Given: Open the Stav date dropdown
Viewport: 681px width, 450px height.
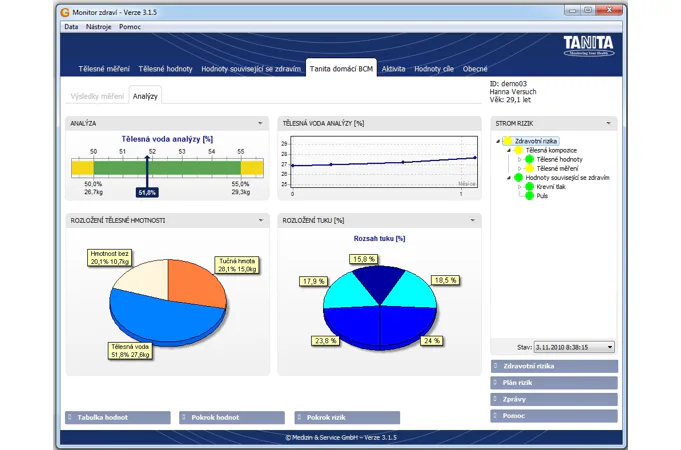Looking at the screenshot, I should 610,347.
